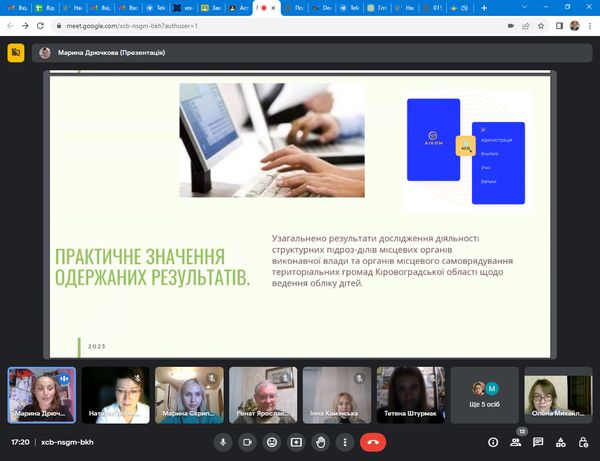Click the Тетяна Штурмак video tile

click(x=411, y=394)
